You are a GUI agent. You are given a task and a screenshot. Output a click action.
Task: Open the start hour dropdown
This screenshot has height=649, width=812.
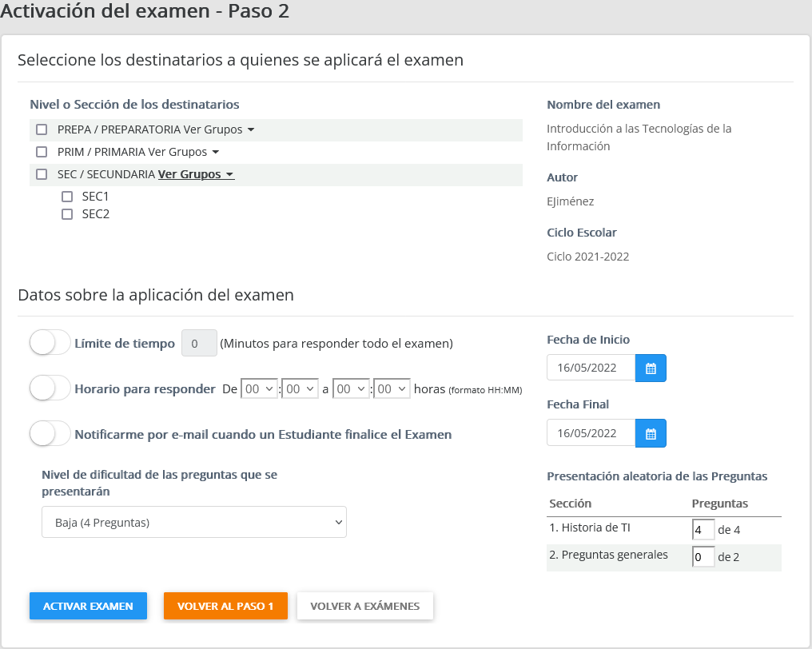[x=259, y=389]
